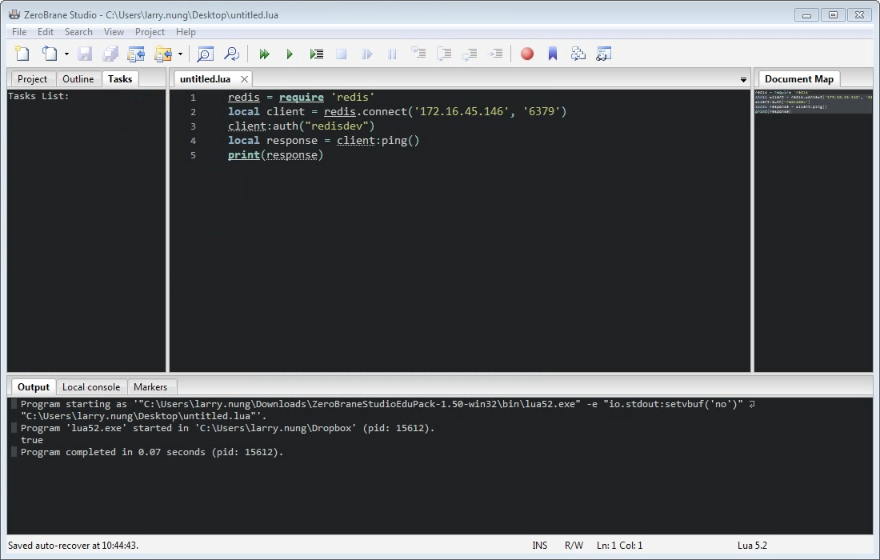Set project directory from current file icon
880x560 pixels.
(x=136, y=54)
